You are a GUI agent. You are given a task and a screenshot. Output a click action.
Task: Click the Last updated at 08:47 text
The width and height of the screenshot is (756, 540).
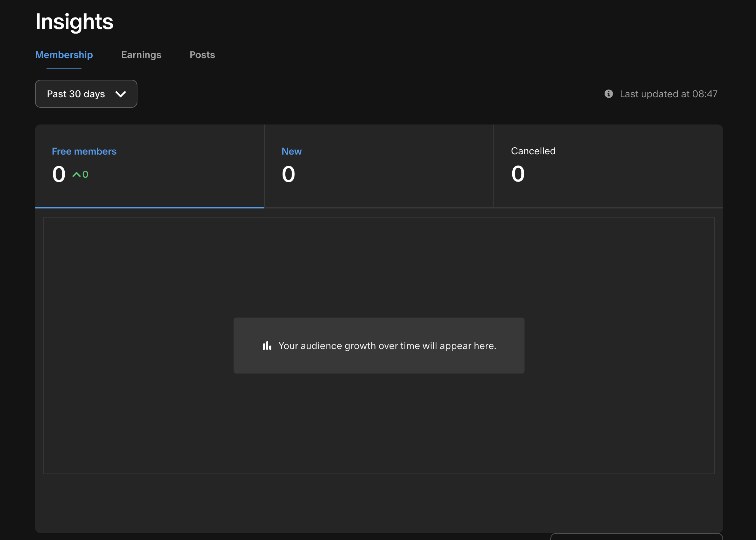click(668, 94)
